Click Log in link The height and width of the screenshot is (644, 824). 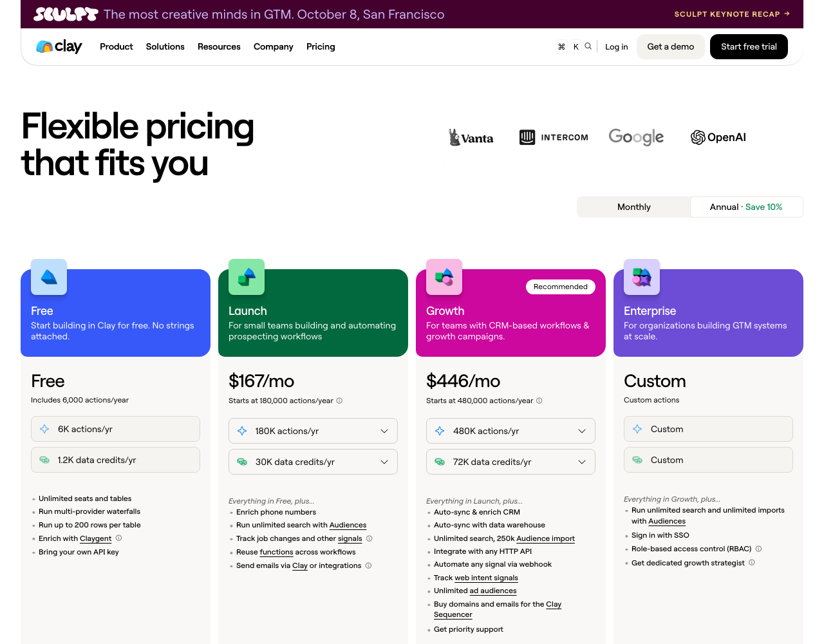pyautogui.click(x=616, y=46)
